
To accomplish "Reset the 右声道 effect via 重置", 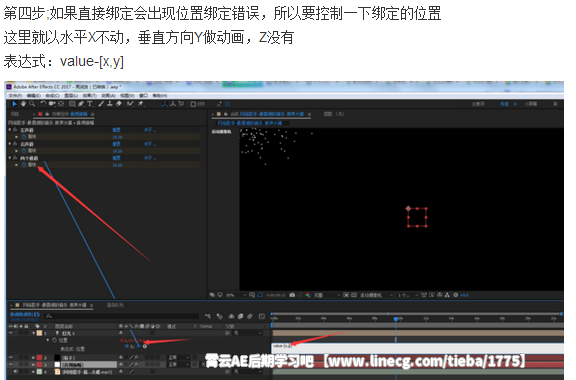I will coord(116,144).
